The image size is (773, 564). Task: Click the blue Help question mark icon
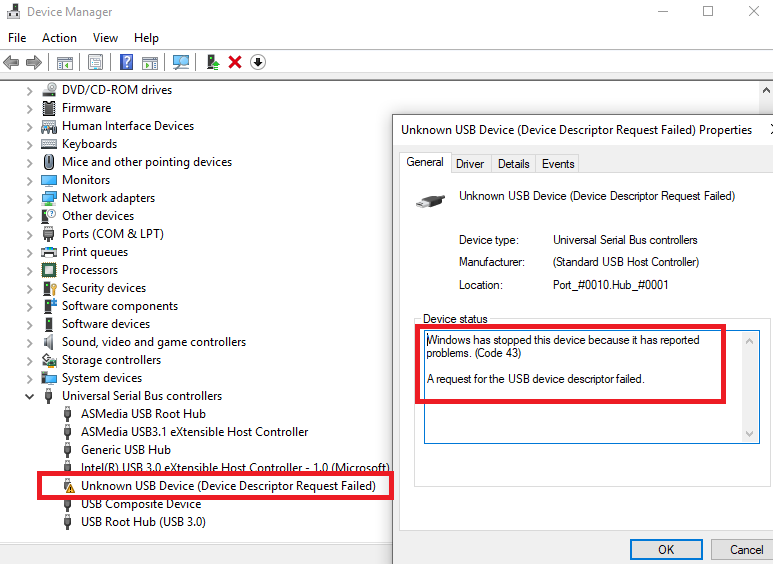coord(127,62)
